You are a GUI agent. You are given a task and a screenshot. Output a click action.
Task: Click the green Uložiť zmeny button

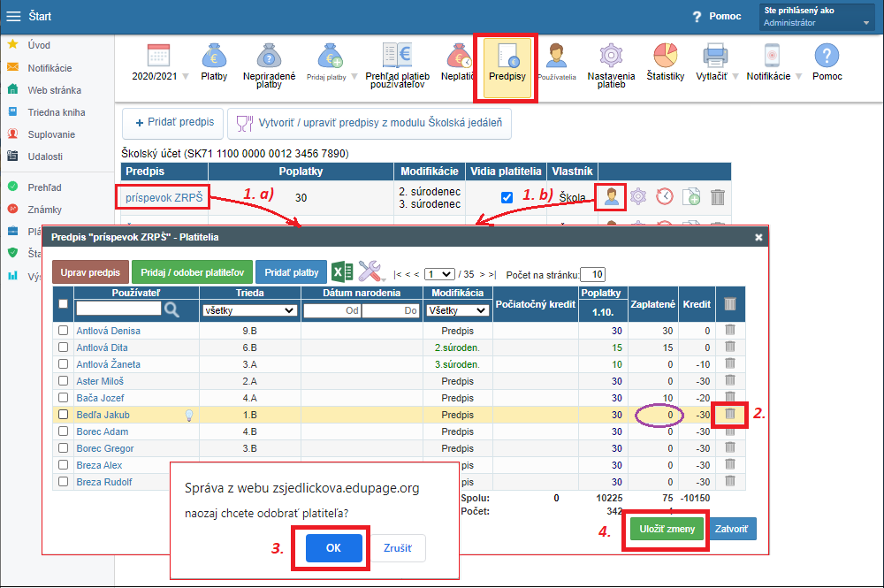667,529
